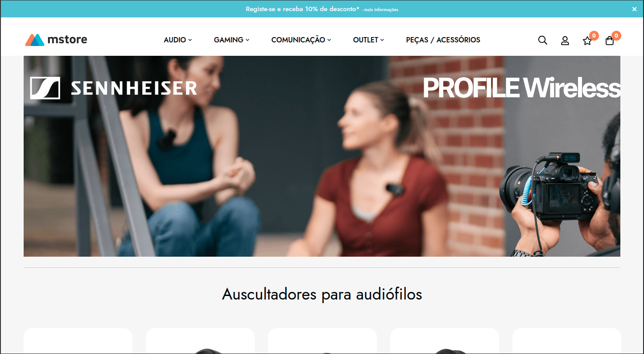644x354 pixels.
Task: Click the Sennheiser logo in the banner
Action: click(x=113, y=88)
